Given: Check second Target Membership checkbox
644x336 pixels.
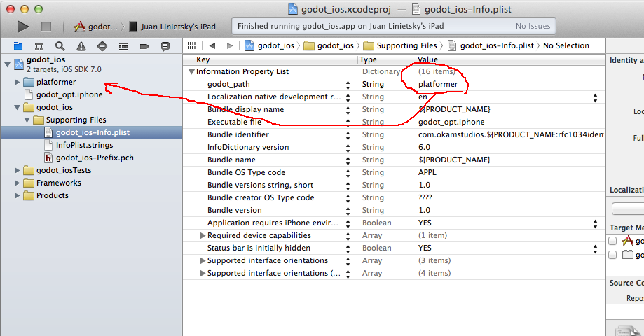Looking at the screenshot, I should click(x=612, y=255).
